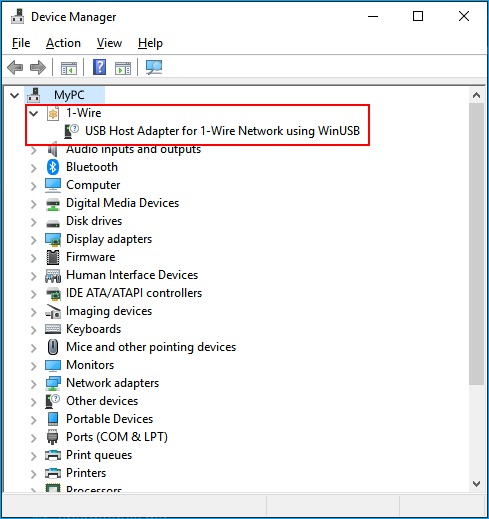Expand the Network adapters category
489x519 pixels.
(33, 384)
